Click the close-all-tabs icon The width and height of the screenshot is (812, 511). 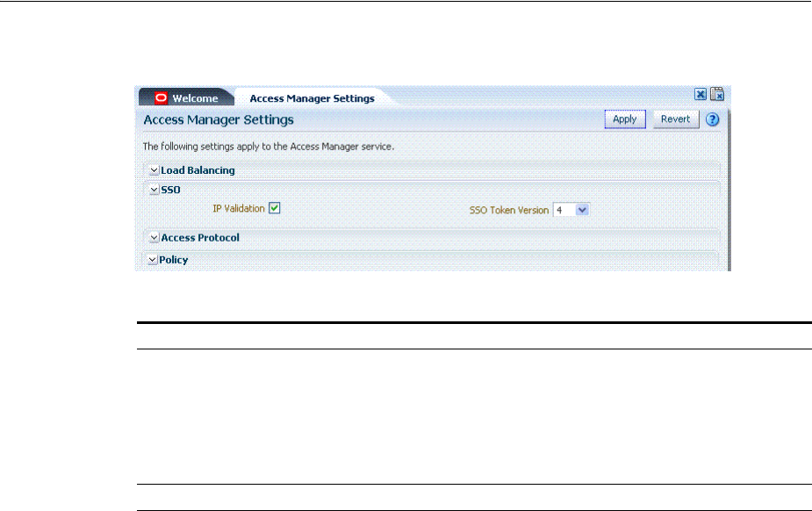click(717, 94)
